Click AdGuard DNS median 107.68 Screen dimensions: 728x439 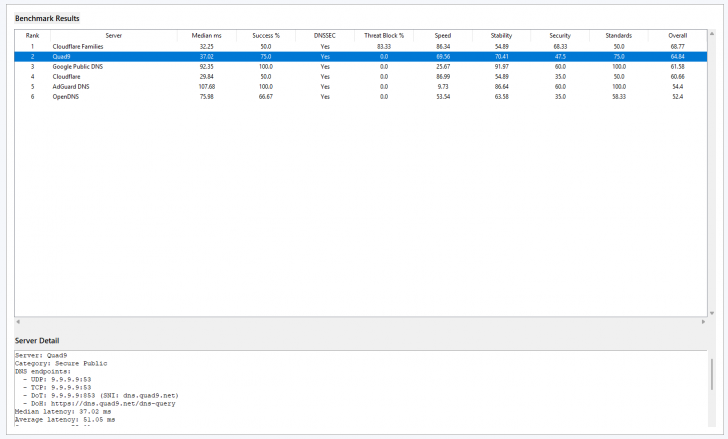click(207, 87)
